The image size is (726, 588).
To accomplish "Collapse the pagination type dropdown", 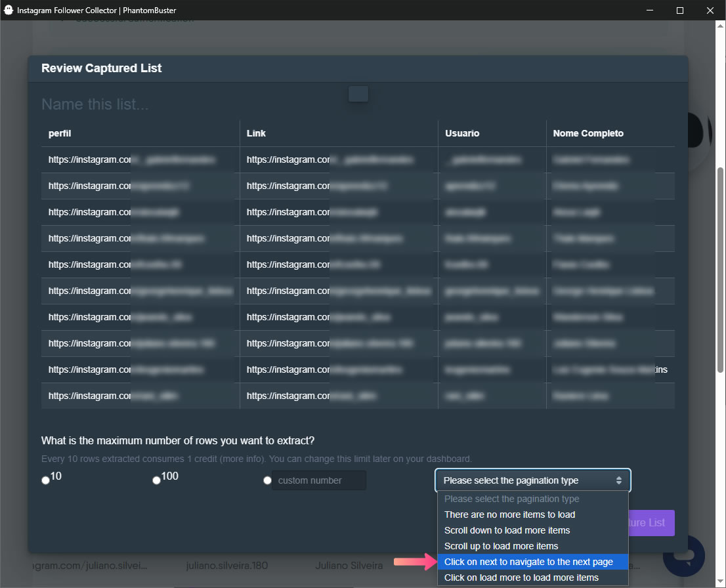I will (532, 480).
